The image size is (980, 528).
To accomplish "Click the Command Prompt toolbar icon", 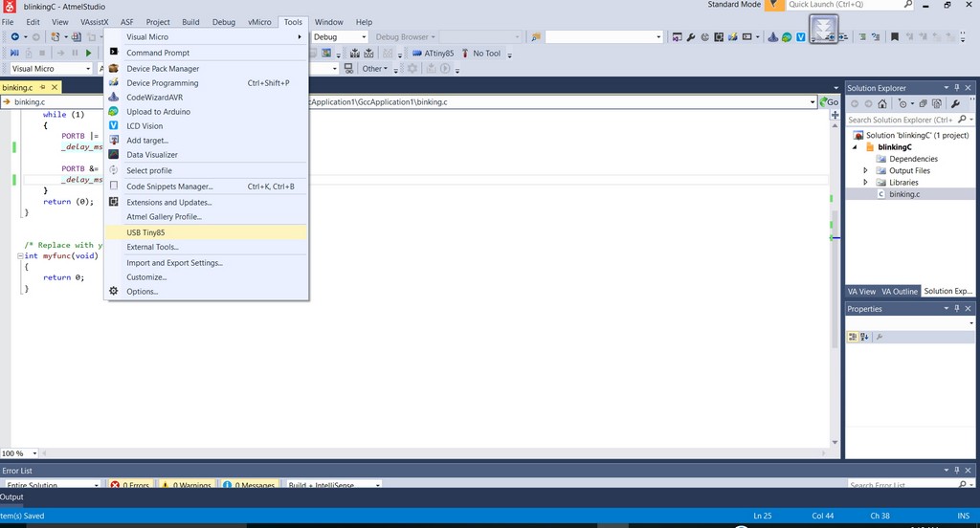I will 746,37.
